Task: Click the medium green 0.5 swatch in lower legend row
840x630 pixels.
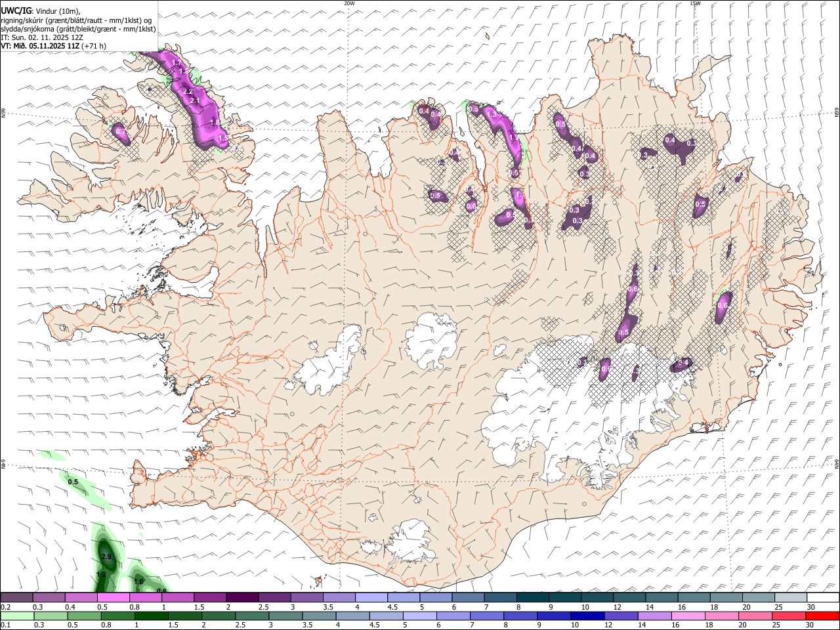Action: (x=84, y=616)
